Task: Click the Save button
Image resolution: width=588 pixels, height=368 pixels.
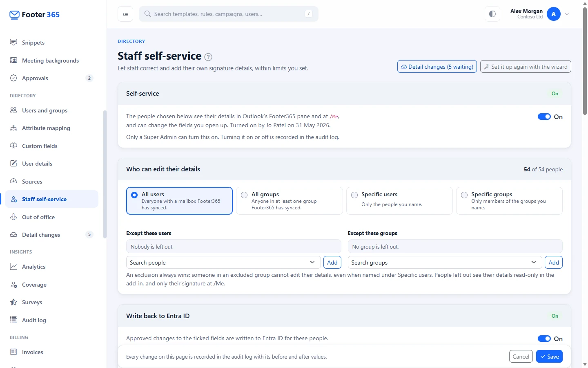Action: (x=549, y=357)
